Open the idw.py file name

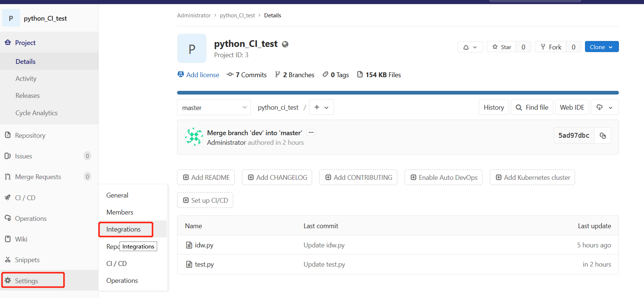[x=204, y=245]
